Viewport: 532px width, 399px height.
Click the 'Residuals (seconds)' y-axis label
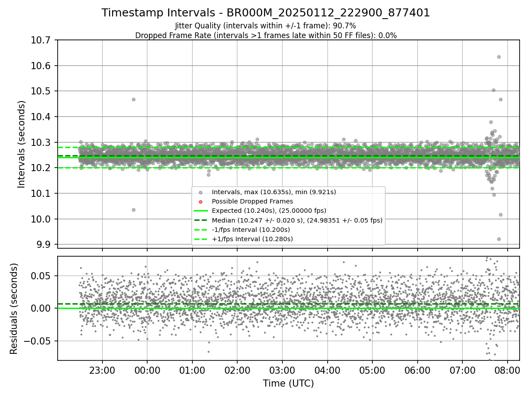14,309
